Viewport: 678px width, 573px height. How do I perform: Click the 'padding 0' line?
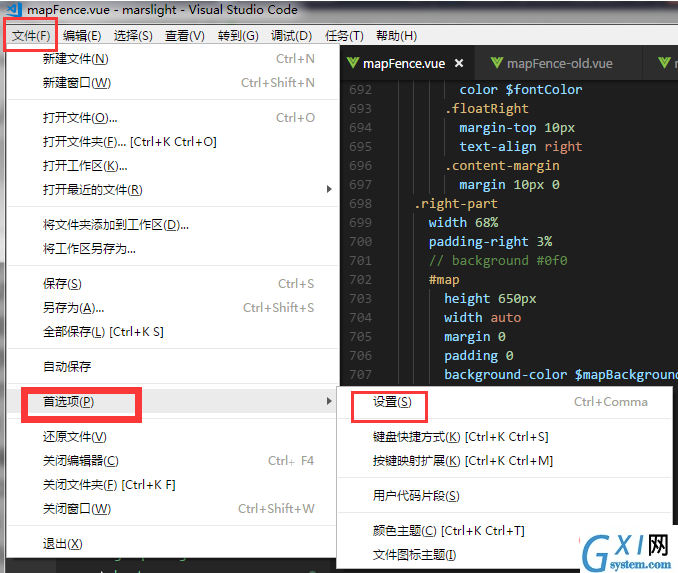[479, 356]
